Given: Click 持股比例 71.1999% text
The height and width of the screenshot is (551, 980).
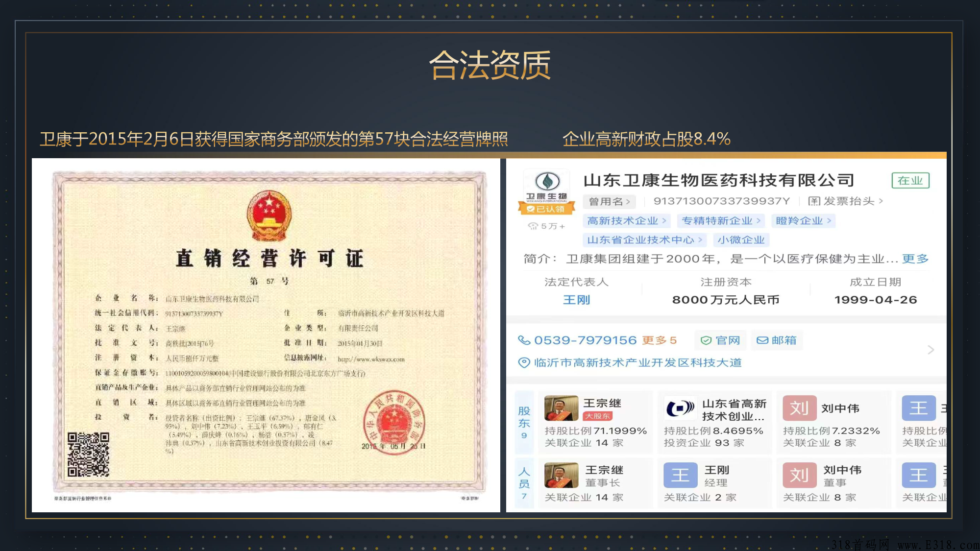Looking at the screenshot, I should pyautogui.click(x=596, y=431).
